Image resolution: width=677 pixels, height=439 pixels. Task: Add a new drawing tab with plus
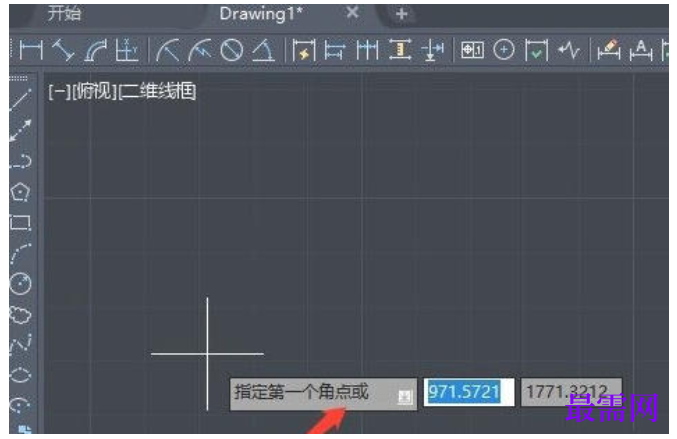point(402,14)
